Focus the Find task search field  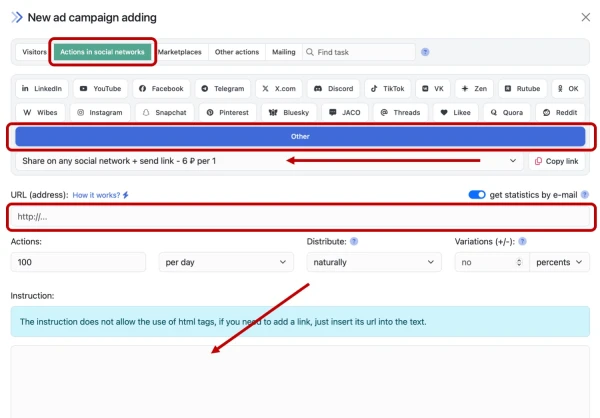[x=359, y=52]
